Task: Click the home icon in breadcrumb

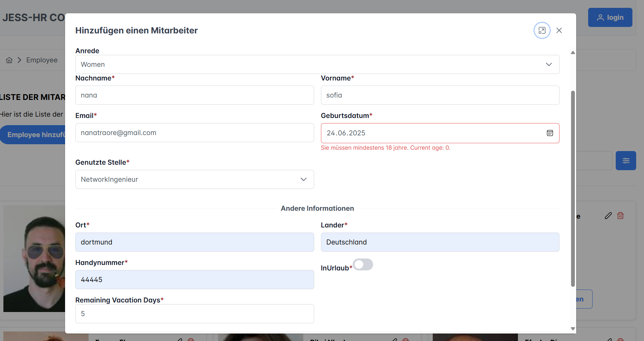Action: point(9,60)
